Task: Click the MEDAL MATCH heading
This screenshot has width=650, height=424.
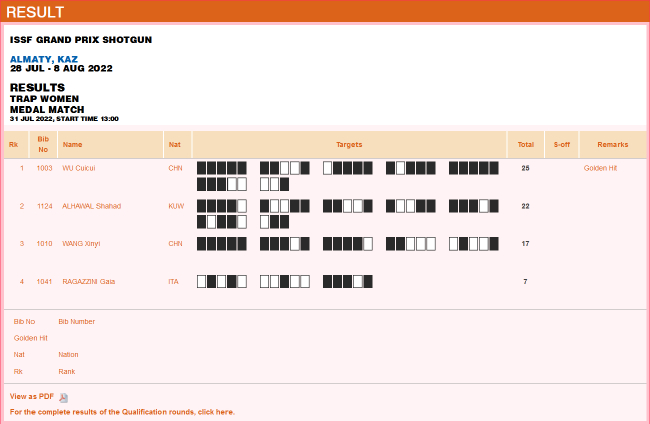Action: (x=47, y=109)
